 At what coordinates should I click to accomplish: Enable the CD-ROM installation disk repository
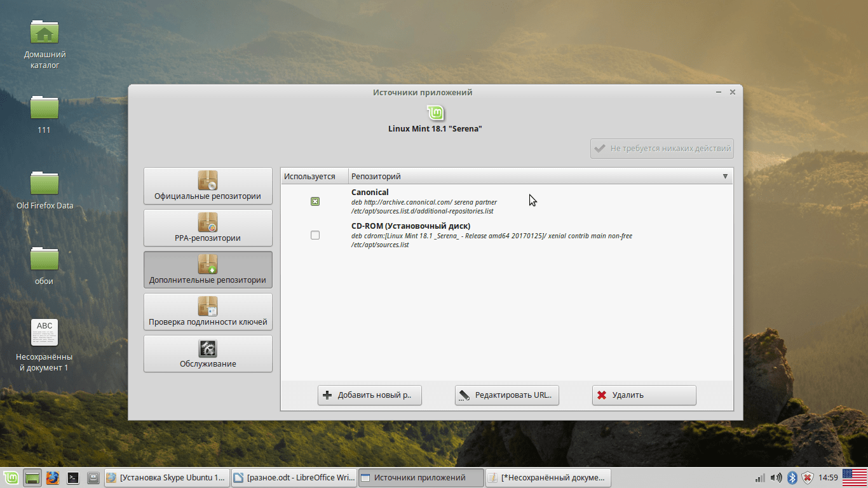315,235
